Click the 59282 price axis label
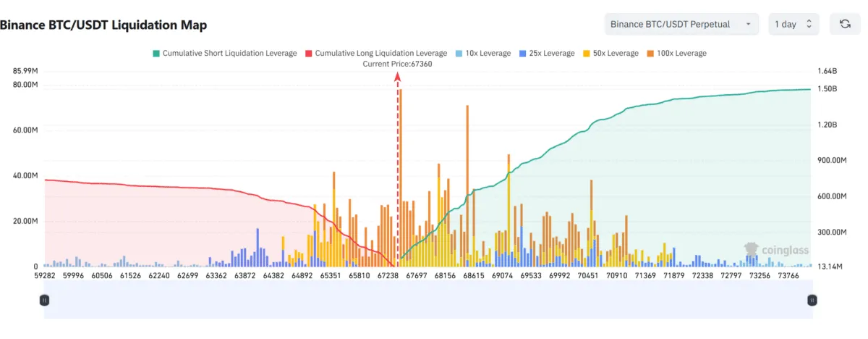 pyautogui.click(x=44, y=275)
